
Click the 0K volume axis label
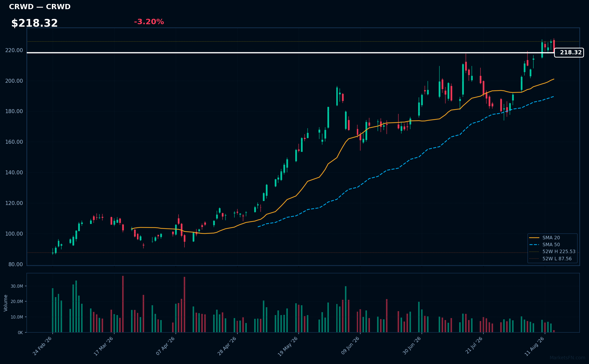[x=20, y=333]
